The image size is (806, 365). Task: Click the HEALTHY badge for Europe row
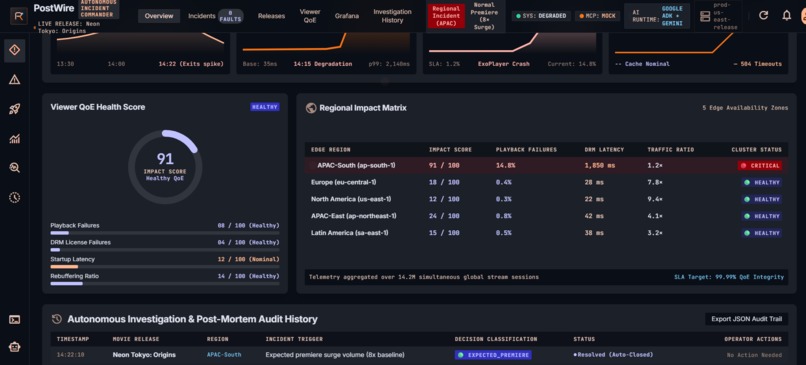coord(762,182)
